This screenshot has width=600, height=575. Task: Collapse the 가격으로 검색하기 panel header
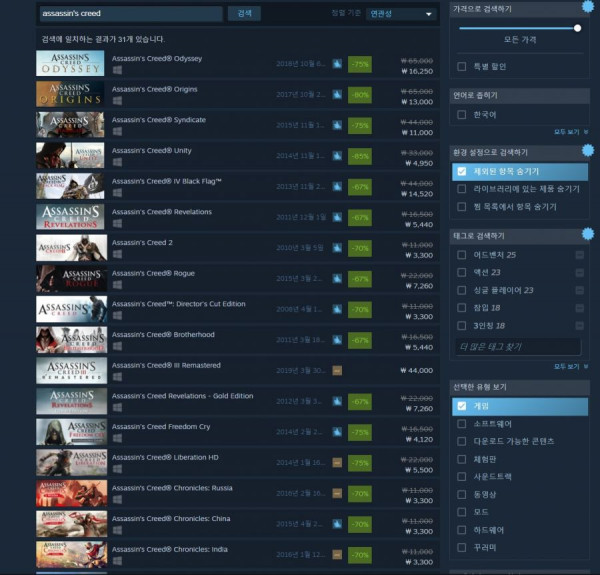click(x=519, y=9)
